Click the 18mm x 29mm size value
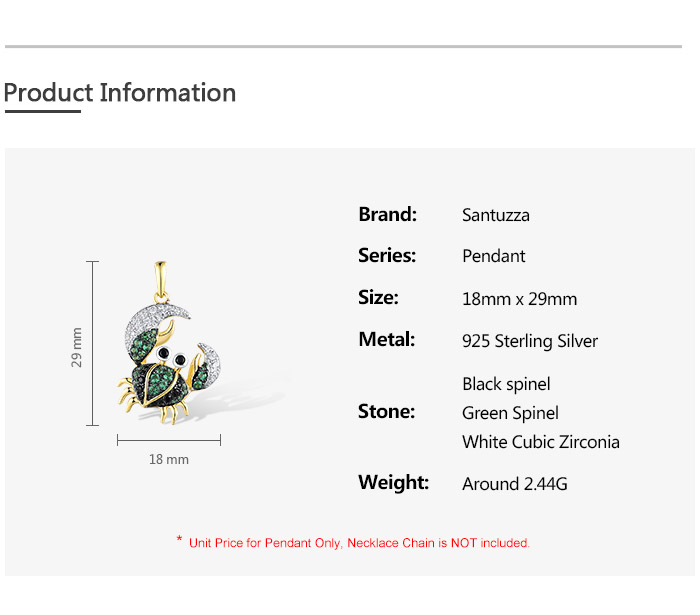This screenshot has height=615, width=700. pos(519,299)
